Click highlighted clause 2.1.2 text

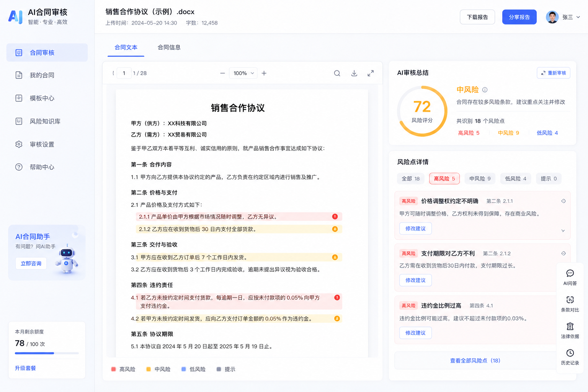198,229
